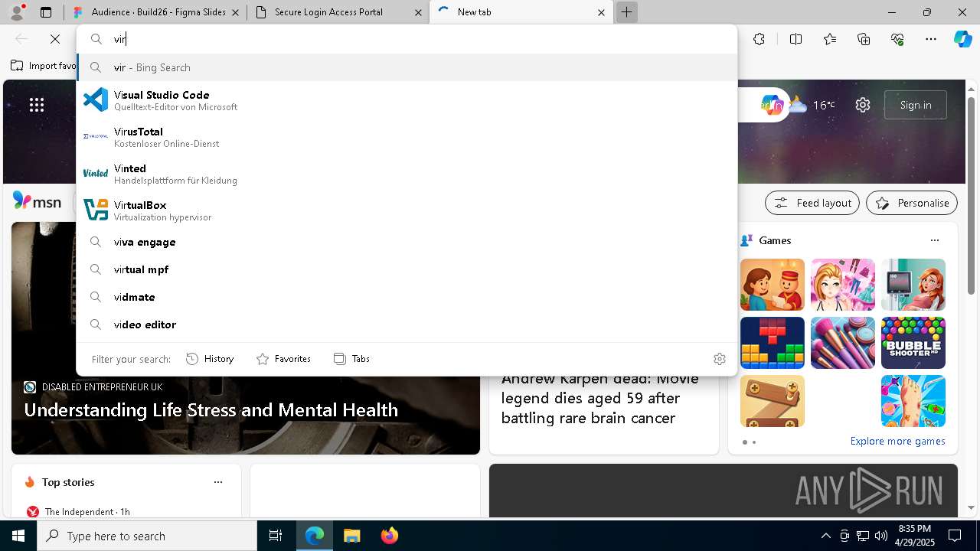Open Games card more options ellipsis

click(x=935, y=240)
